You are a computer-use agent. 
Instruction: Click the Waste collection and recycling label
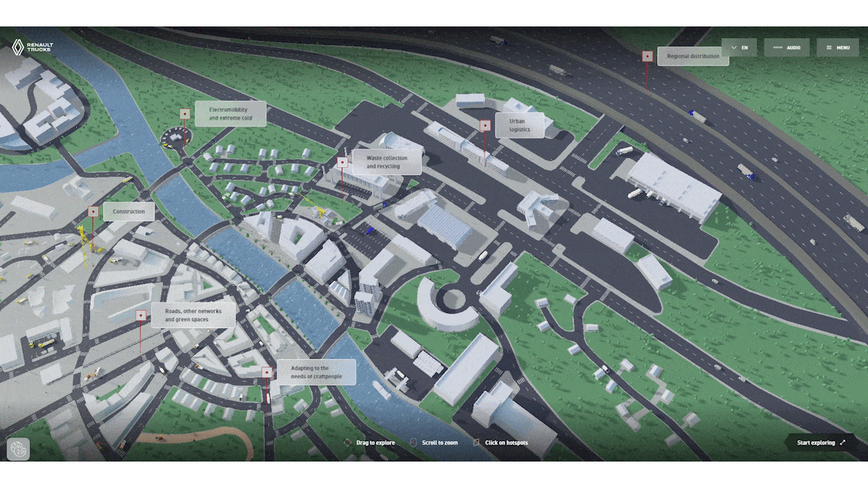tap(387, 163)
